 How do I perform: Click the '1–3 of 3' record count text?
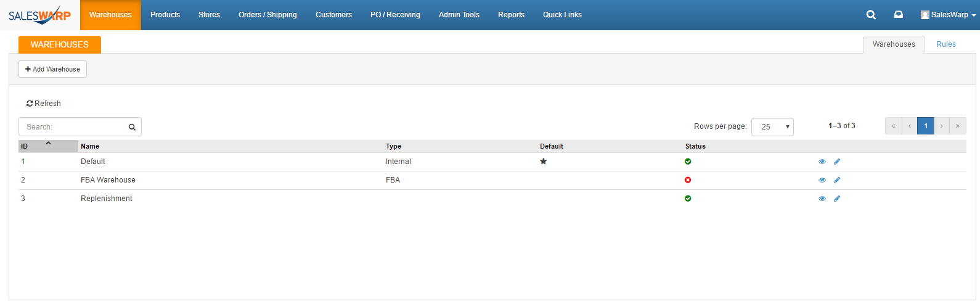pos(842,126)
